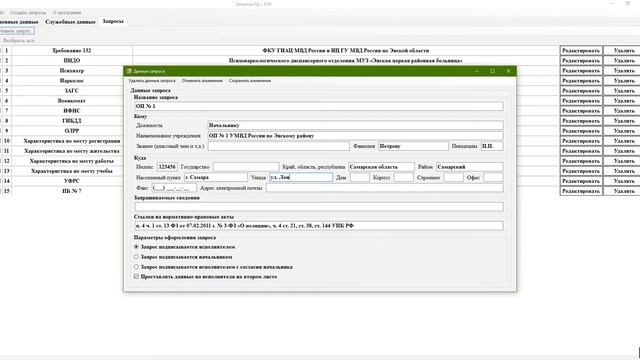Click the Индекс field with 123456
The width and height of the screenshot is (640, 360).
[167, 167]
